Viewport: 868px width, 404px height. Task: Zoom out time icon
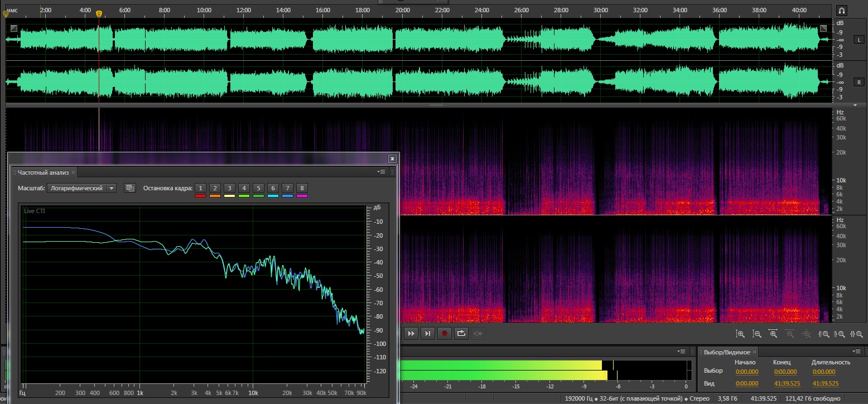790,334
